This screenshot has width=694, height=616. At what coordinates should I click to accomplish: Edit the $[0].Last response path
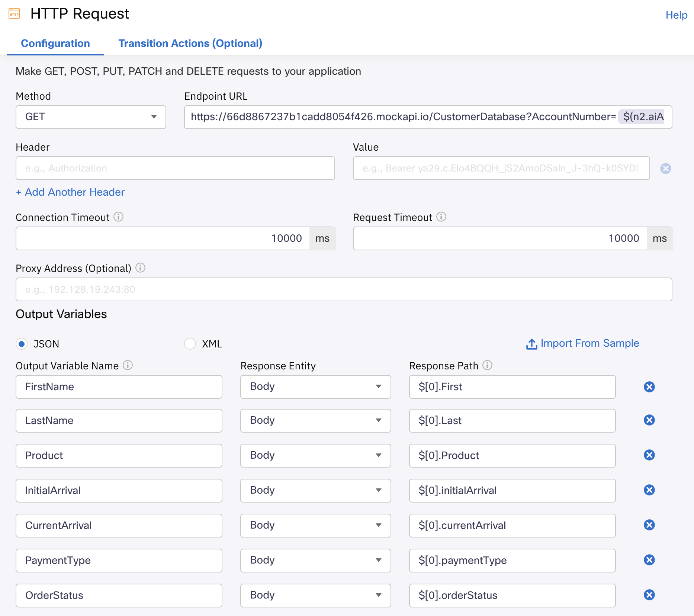point(513,421)
